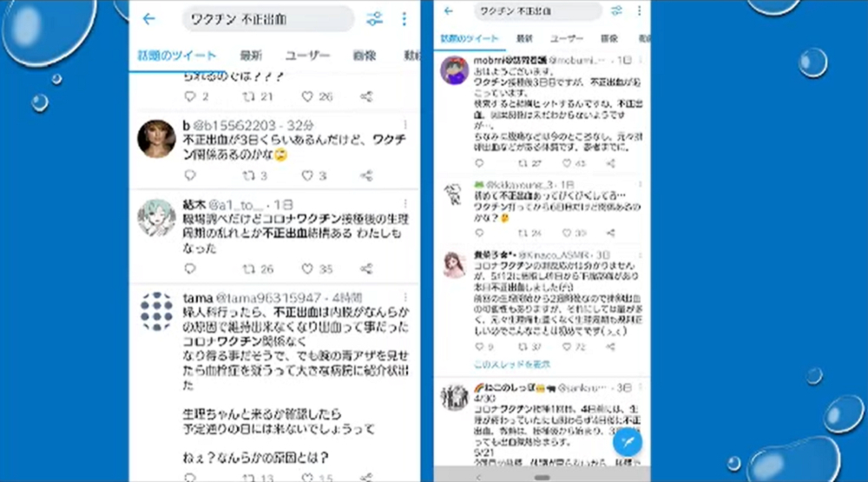The width and height of the screenshot is (868, 482).
Task: Share the tweet by 結木 @a1_to__
Action: pyautogui.click(x=366, y=268)
